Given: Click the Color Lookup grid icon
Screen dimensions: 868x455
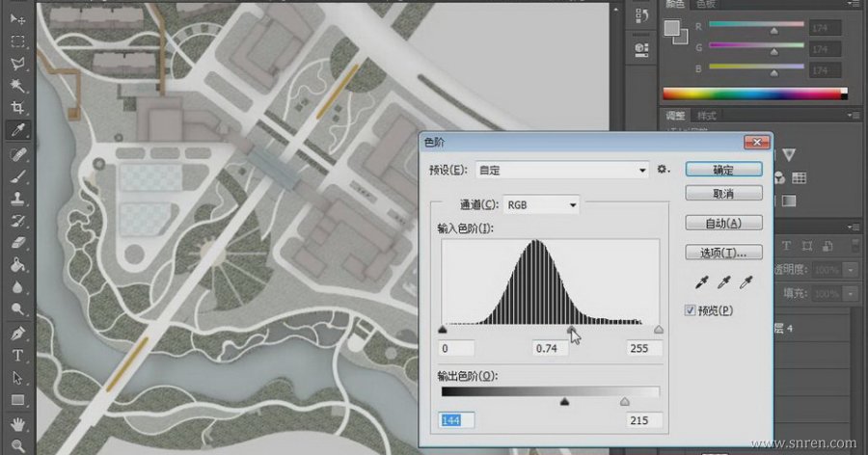Looking at the screenshot, I should (799, 177).
